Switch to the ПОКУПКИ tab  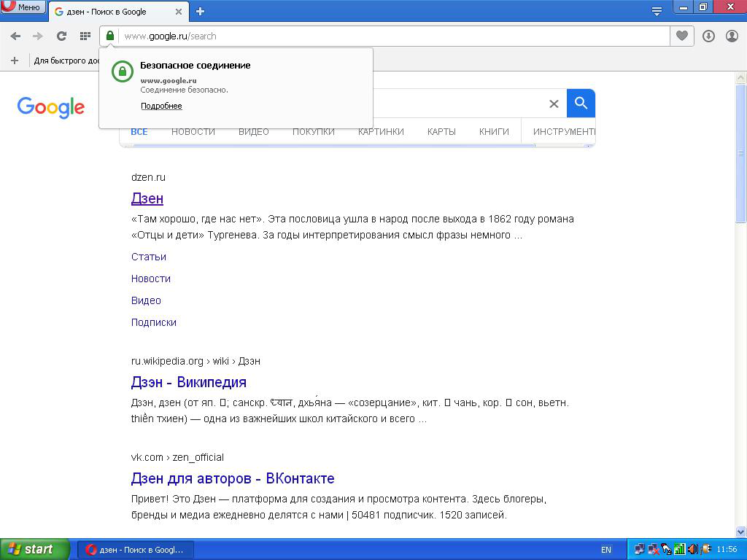314,132
